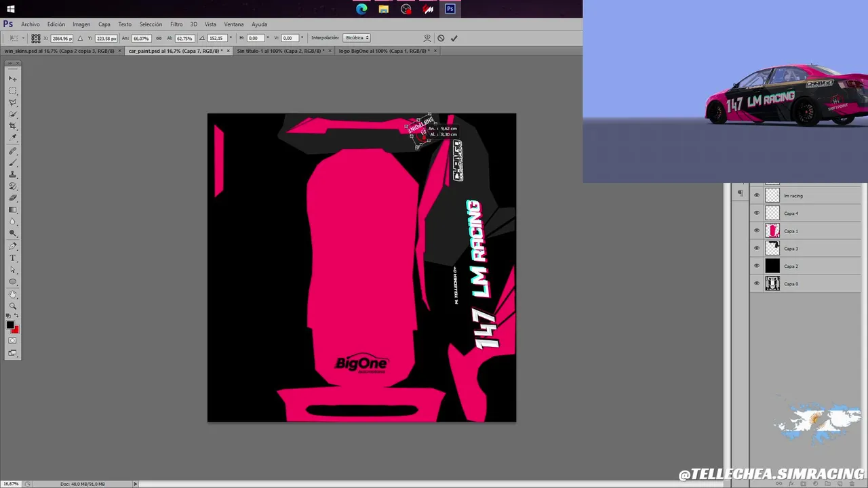Switch to warp mode icon
Viewport: 868px width, 488px height.
coord(427,38)
